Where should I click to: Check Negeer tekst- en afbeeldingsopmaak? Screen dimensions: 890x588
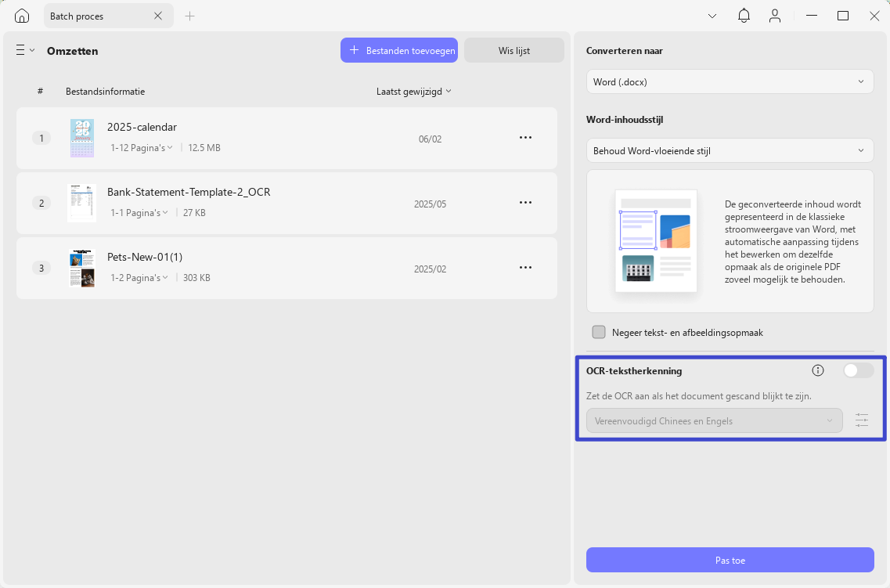(599, 332)
